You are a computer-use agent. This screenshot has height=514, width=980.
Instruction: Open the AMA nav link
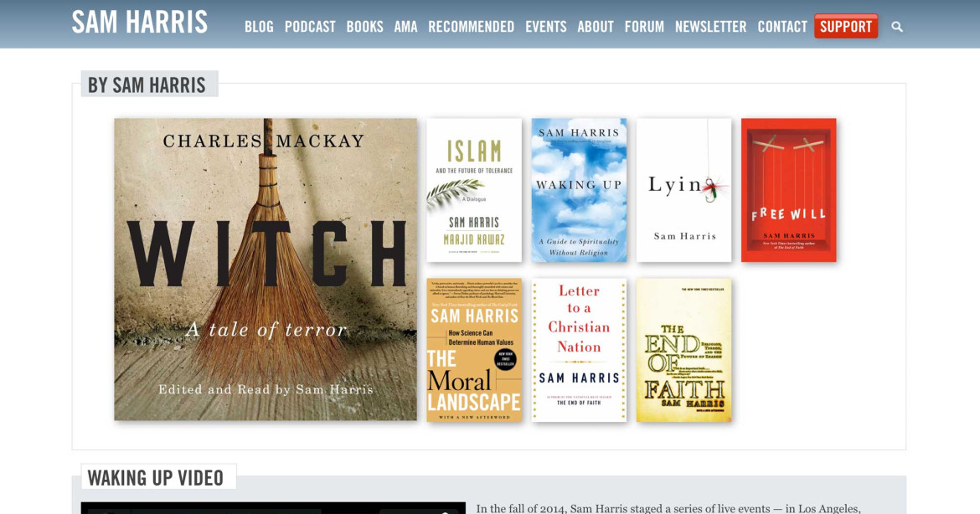click(x=405, y=27)
